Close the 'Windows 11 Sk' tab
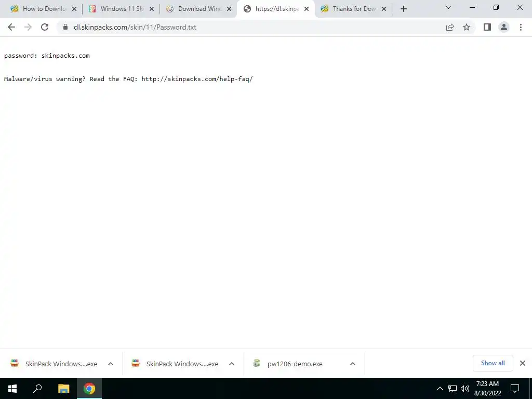 coord(152,9)
